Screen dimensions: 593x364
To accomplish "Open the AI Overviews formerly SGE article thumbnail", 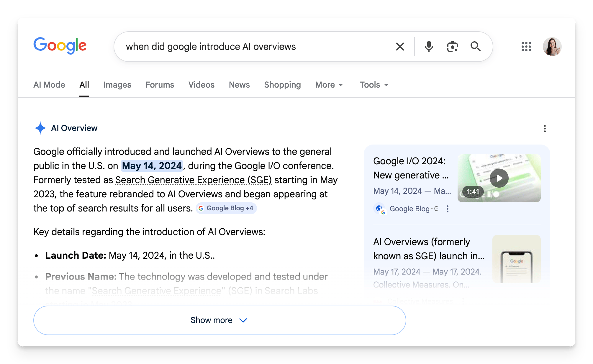I will coord(516,259).
